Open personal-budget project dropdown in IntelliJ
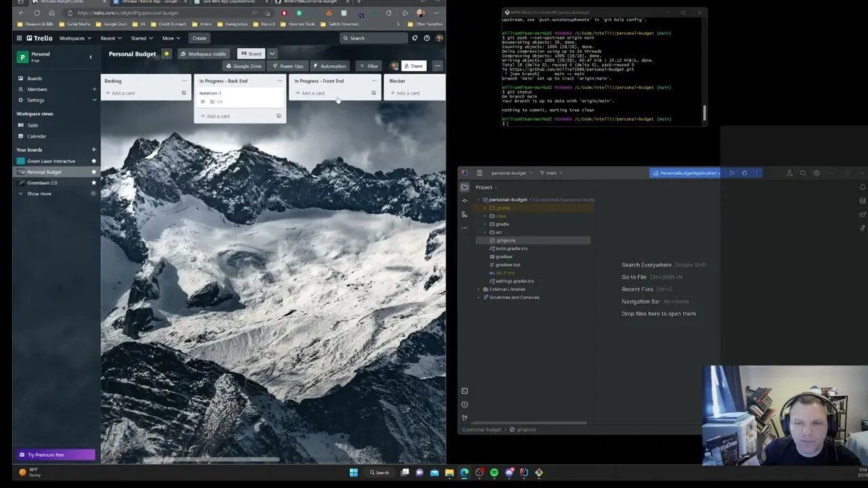The height and width of the screenshot is (488, 868). [x=512, y=173]
